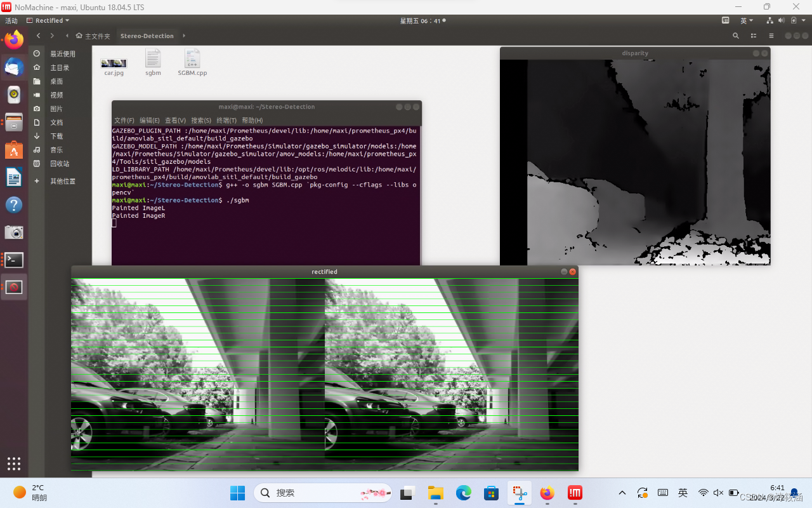This screenshot has width=812, height=508.
Task: Open Firefox from the Ubuntu dock
Action: click(13, 41)
